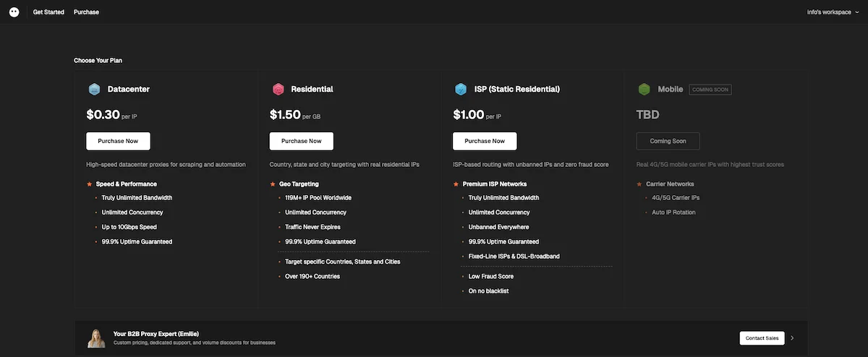Click the Geo Targeting star icon
Image resolution: width=868 pixels, height=357 pixels.
(273, 184)
